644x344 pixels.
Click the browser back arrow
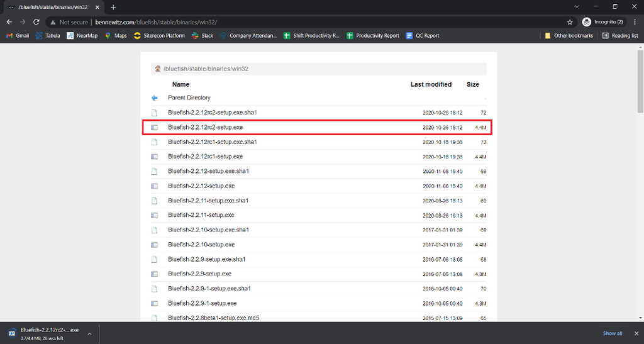(9, 22)
